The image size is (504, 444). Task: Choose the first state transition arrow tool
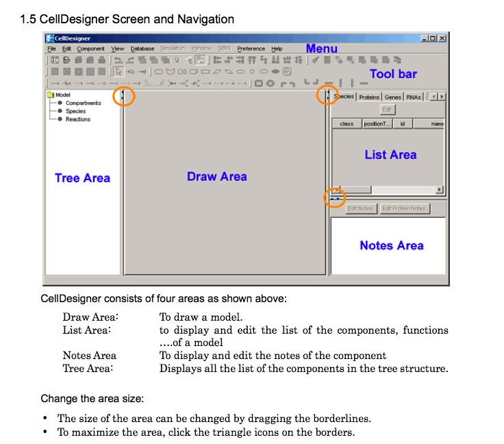56,83
